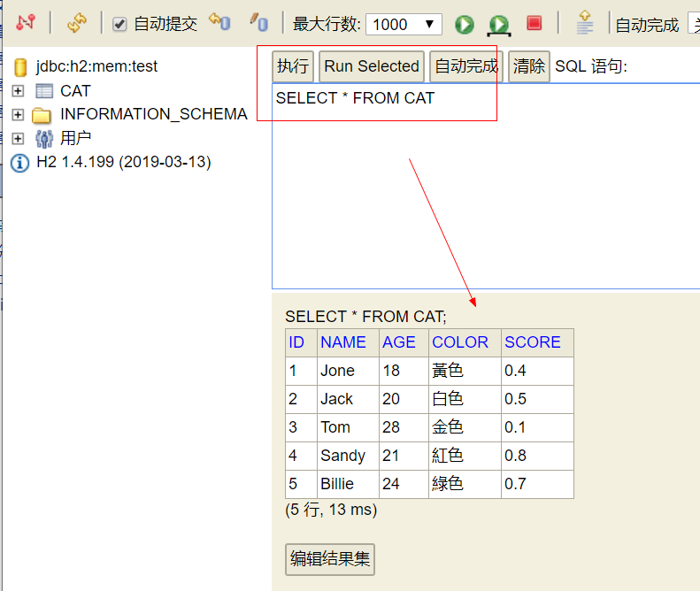The image size is (700, 591).
Task: Select CAT in the tree
Action: click(x=75, y=91)
